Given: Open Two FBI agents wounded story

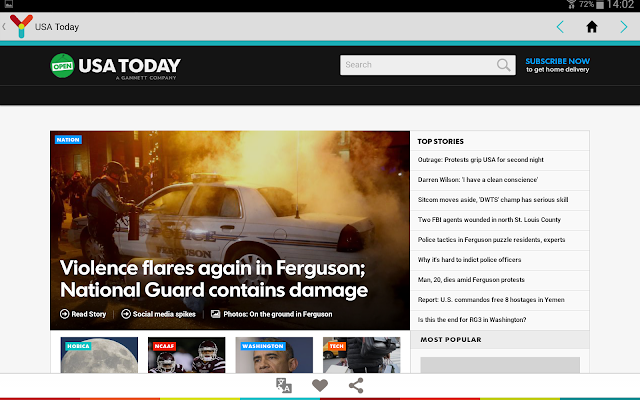Looking at the screenshot, I should click(489, 220).
